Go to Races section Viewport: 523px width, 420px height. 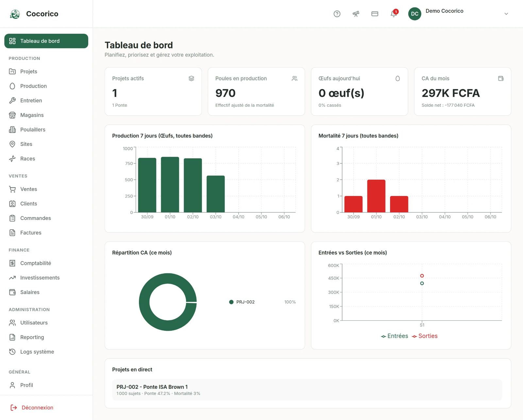(46, 159)
